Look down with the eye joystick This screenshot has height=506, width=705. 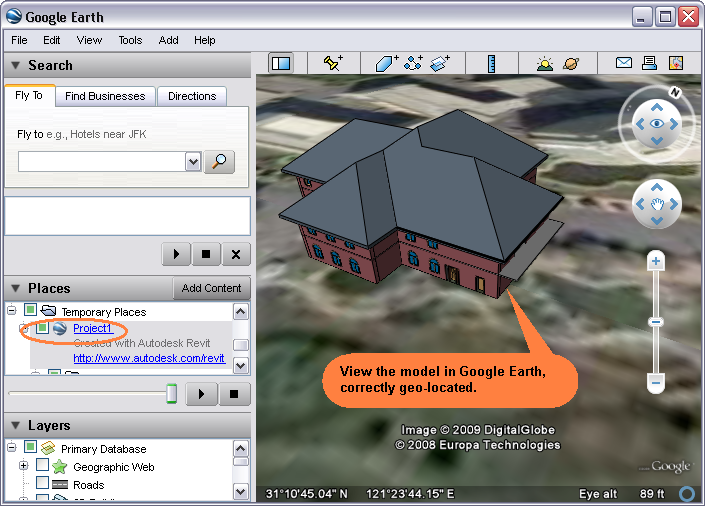click(x=657, y=141)
